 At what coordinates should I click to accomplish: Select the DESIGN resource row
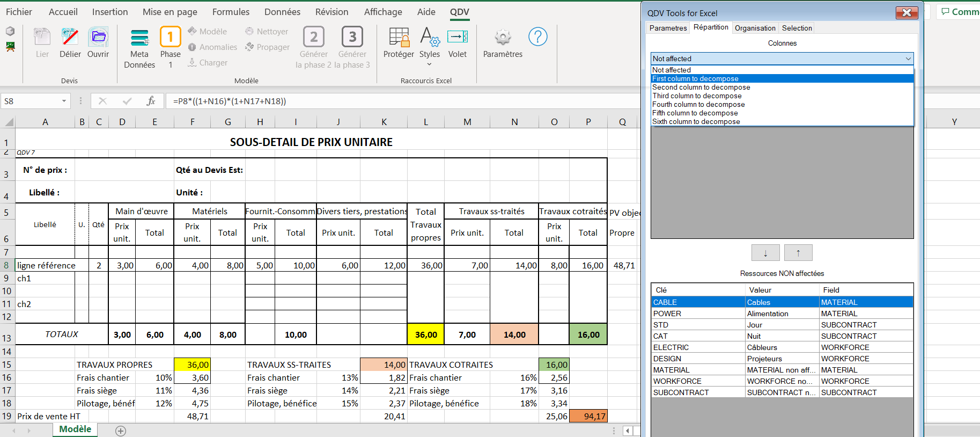pos(782,359)
